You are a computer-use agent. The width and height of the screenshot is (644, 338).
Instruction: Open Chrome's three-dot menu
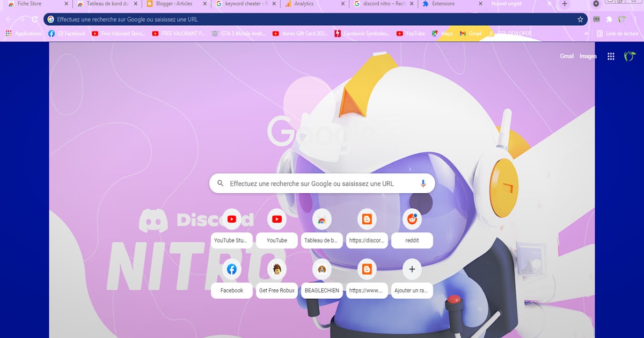[635, 19]
